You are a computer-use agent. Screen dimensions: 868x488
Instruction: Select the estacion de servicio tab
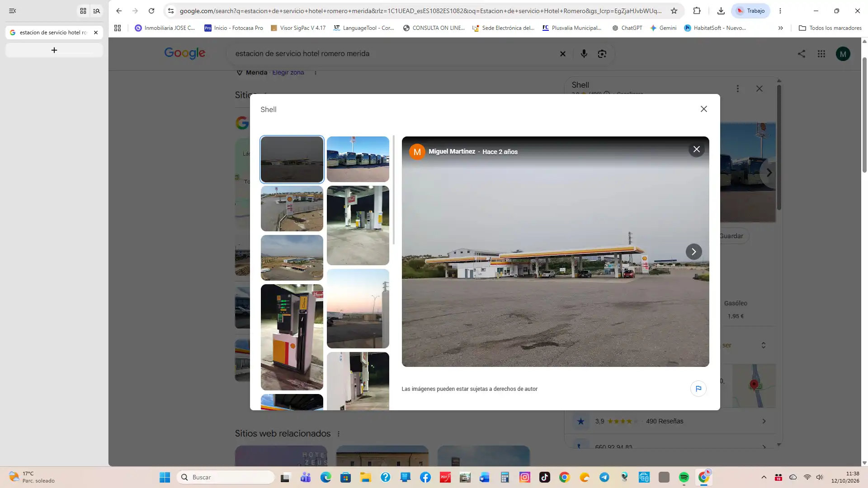pyautogui.click(x=50, y=33)
